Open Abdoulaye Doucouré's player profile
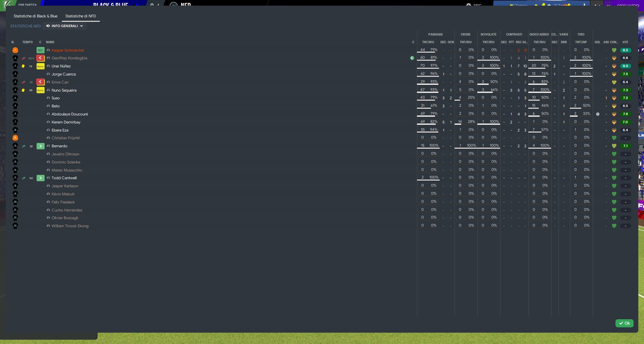644x344 pixels. click(x=69, y=114)
